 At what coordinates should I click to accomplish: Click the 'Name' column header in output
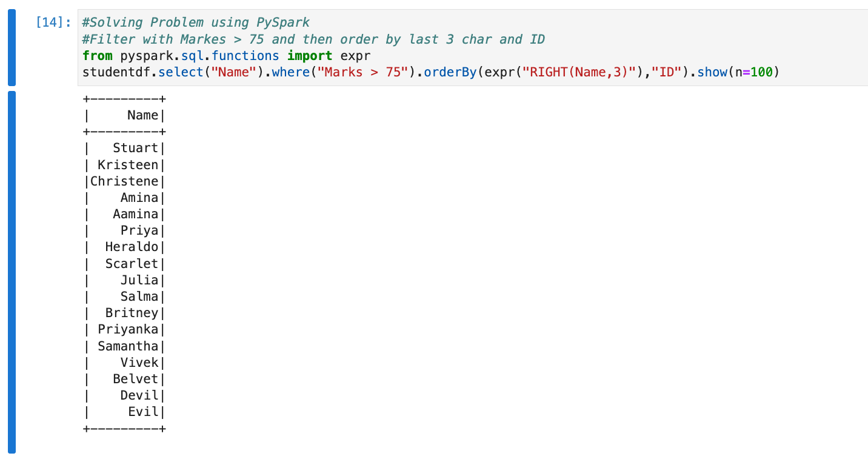(142, 115)
